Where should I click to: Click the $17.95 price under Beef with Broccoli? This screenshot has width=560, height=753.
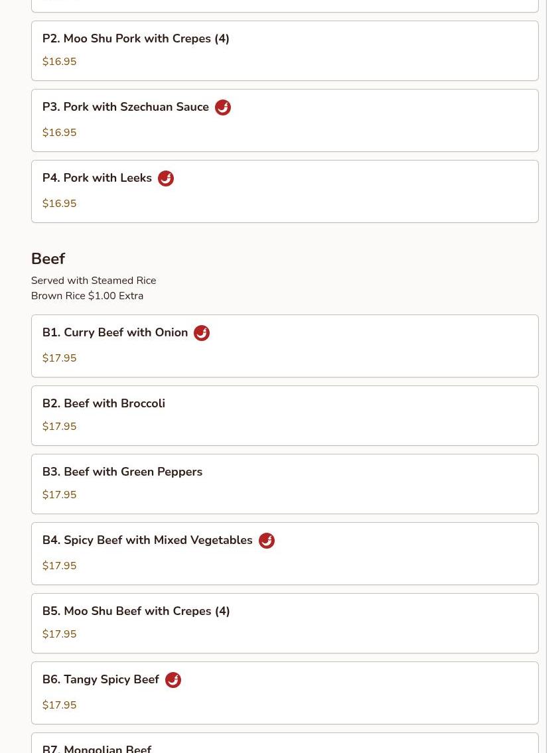(59, 427)
